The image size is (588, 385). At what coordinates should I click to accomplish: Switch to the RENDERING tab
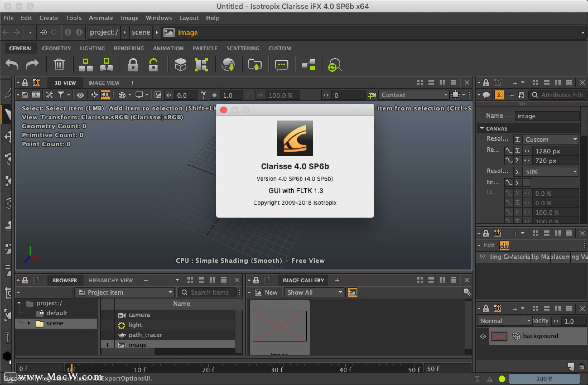129,48
